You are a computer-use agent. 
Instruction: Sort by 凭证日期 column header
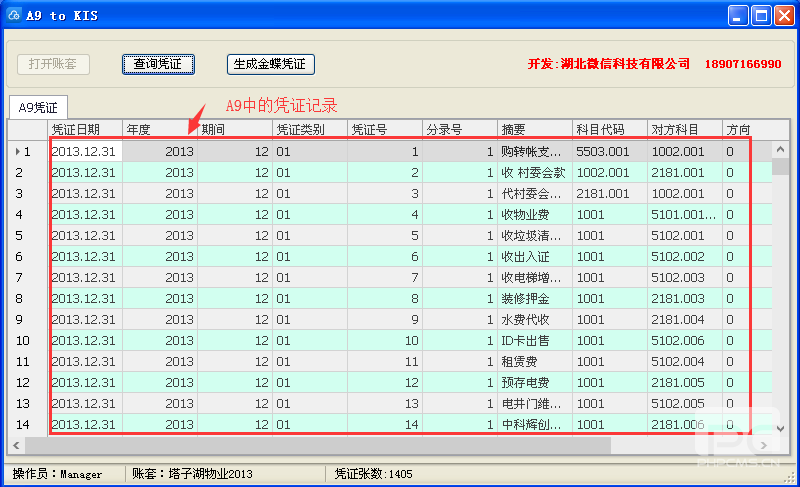[85, 130]
